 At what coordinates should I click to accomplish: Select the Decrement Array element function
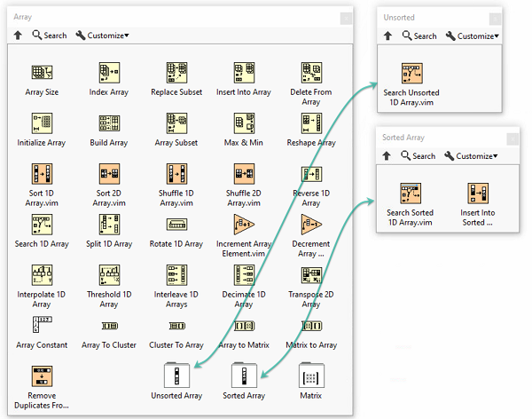click(311, 225)
